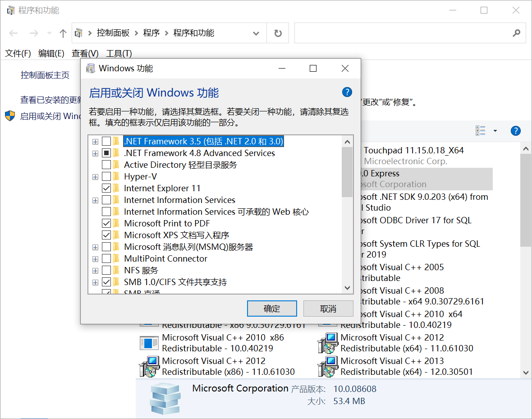The height and width of the screenshot is (419, 532).
Task: Click Visual C++ 2013 x64 installer icon
Action: [x=327, y=366]
